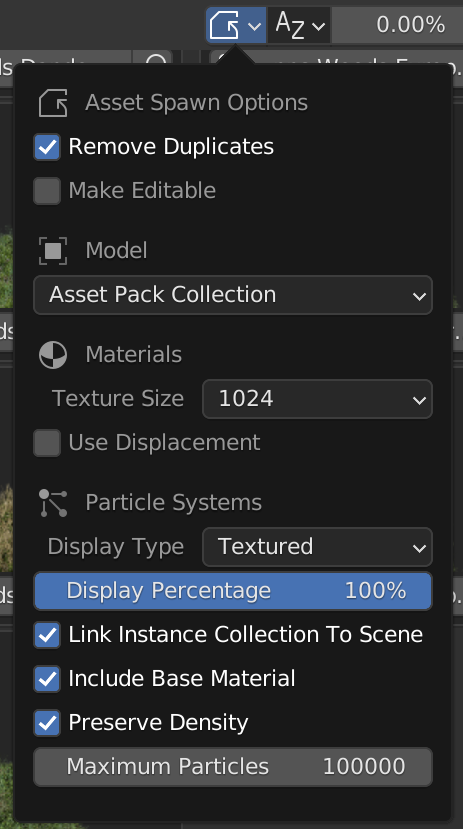Disable the Remove Duplicates checkbox
This screenshot has width=463, height=829.
pos(47,146)
